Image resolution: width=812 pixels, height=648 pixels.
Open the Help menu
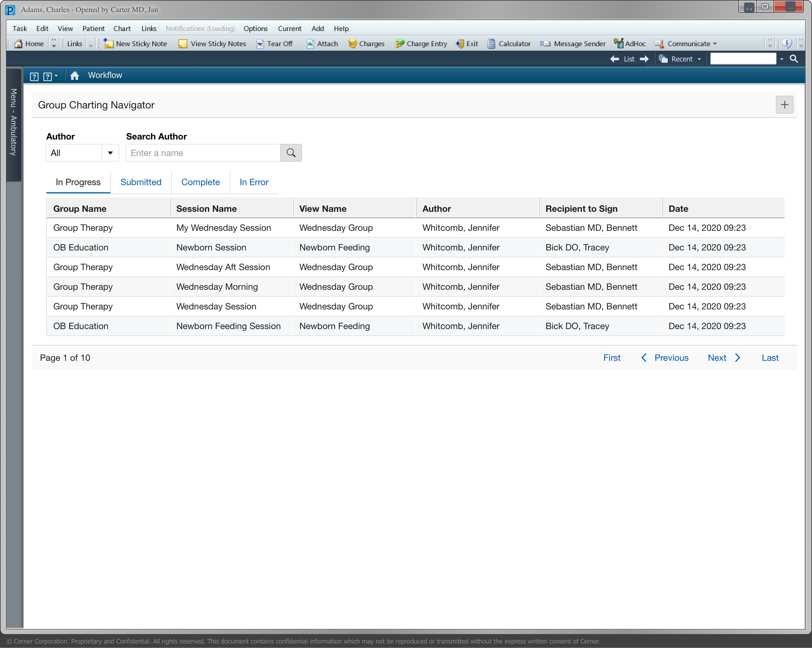pyautogui.click(x=341, y=29)
